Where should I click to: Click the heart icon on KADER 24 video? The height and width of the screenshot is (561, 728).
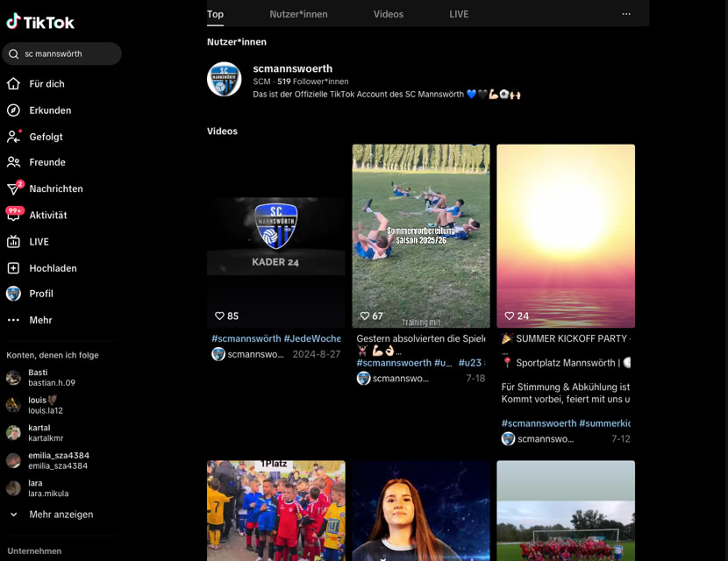tap(219, 316)
